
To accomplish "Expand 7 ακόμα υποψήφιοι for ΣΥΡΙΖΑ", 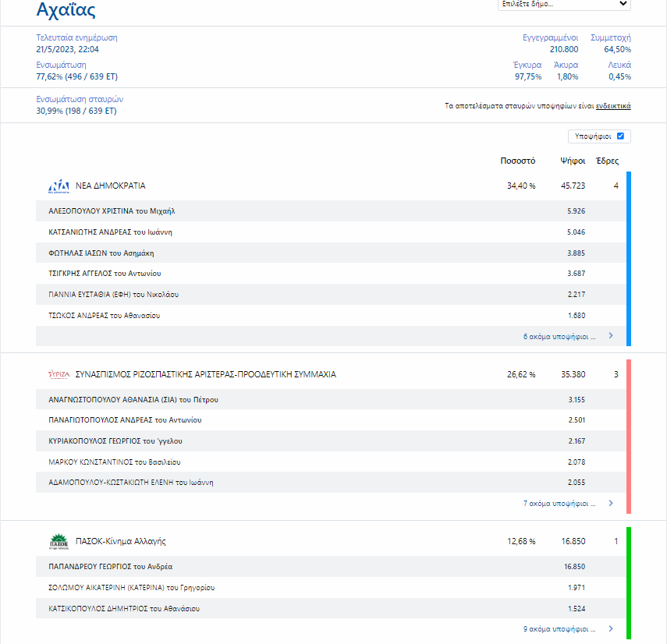I will 559,504.
